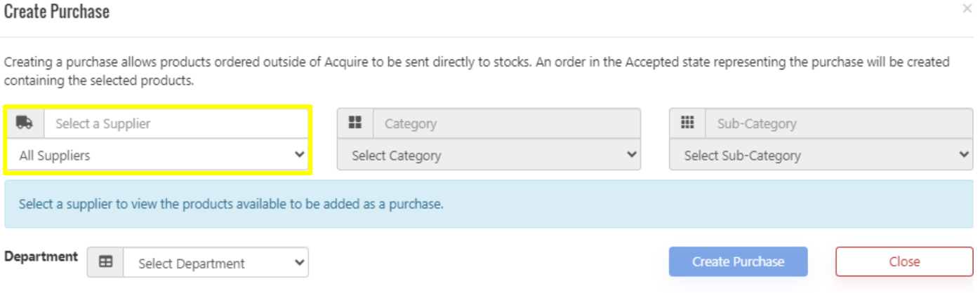Click into the Category filter field
Screen dimensions: 980x293
(507, 123)
